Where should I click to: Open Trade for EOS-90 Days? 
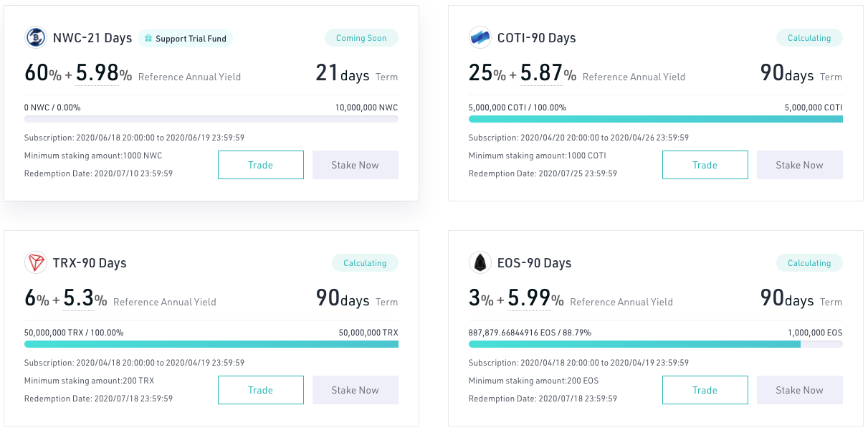[x=705, y=390]
